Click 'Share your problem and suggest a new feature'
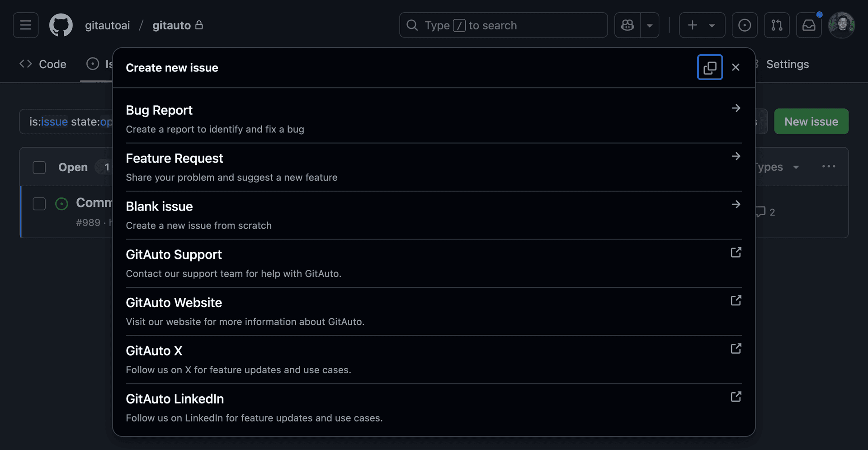Viewport: 868px width, 450px height. 231,178
